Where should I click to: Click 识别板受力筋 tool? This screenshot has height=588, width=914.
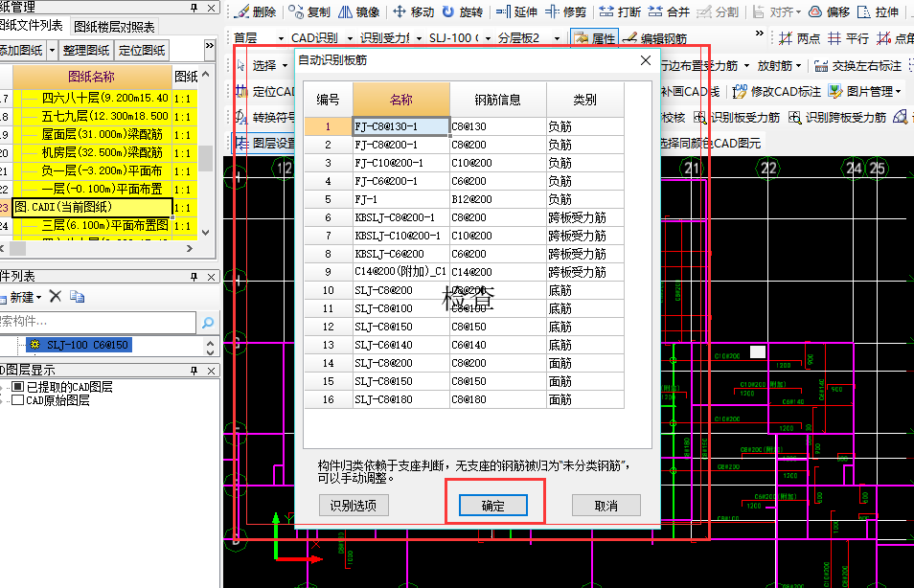tap(737, 117)
